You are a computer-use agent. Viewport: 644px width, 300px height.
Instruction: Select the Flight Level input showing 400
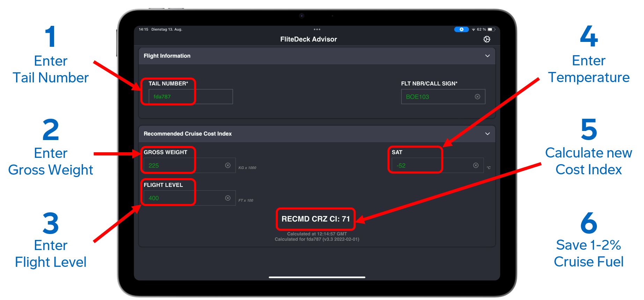[x=190, y=198]
